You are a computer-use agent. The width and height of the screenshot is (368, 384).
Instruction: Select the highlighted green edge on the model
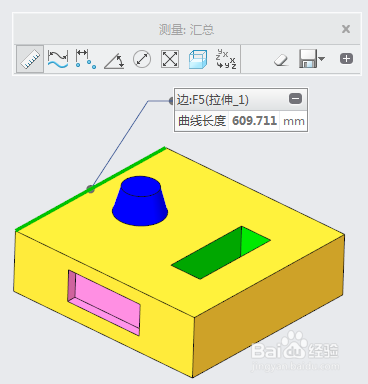90,189
